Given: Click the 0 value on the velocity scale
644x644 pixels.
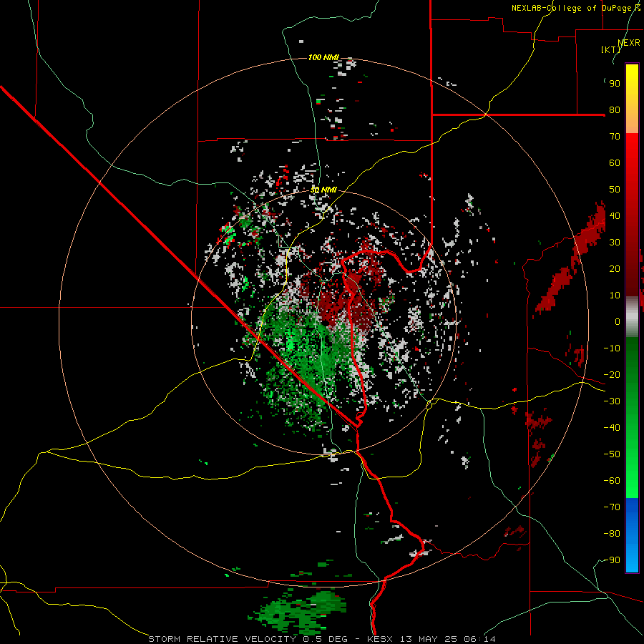Looking at the screenshot, I should coord(618,322).
